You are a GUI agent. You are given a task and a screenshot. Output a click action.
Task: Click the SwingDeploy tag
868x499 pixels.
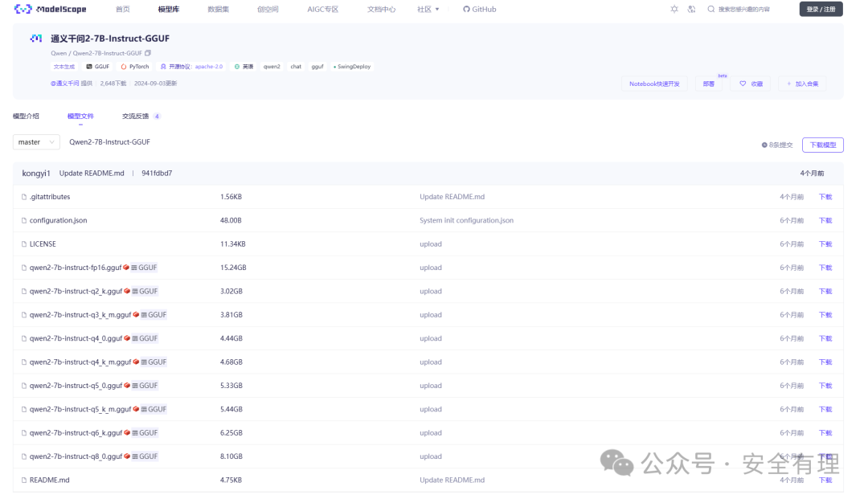click(352, 67)
